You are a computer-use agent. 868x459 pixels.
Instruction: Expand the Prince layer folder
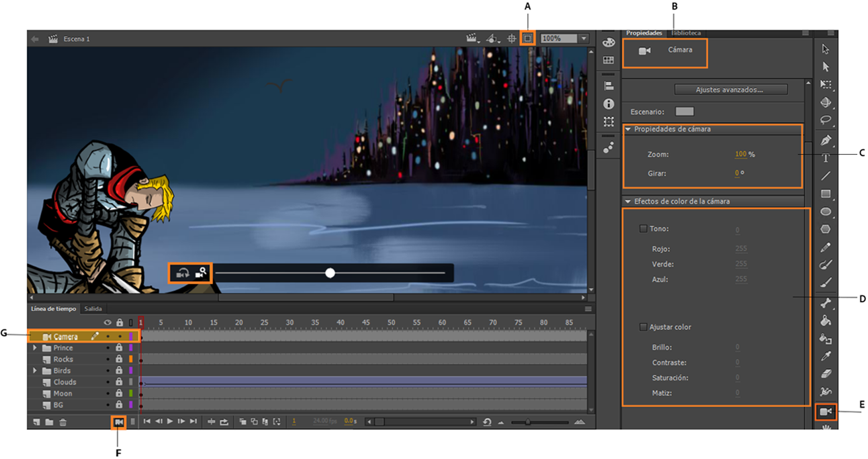tap(35, 348)
